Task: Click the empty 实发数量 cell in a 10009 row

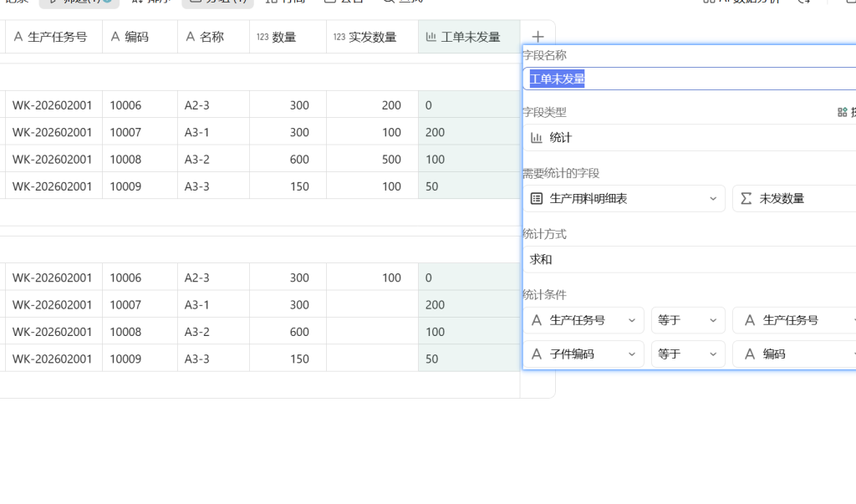Action: [x=372, y=359]
